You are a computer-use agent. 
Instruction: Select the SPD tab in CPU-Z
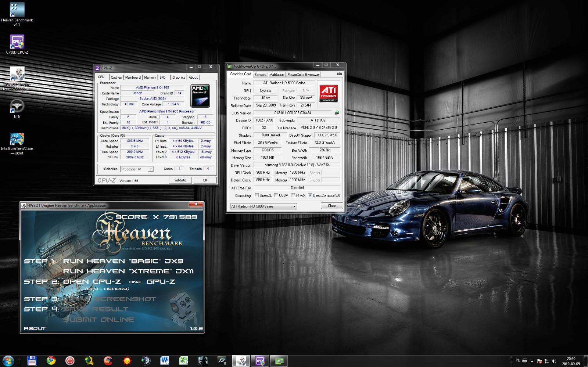pos(162,78)
